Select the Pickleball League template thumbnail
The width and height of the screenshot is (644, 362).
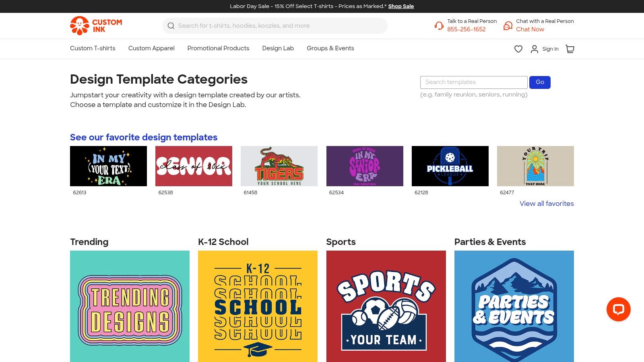tap(450, 166)
